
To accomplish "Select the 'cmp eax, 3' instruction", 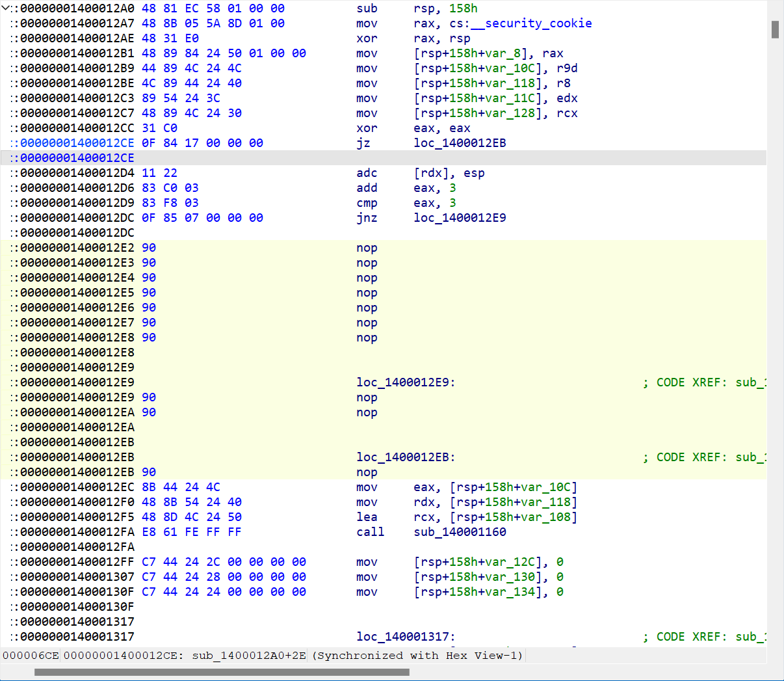I will pyautogui.click(x=406, y=203).
